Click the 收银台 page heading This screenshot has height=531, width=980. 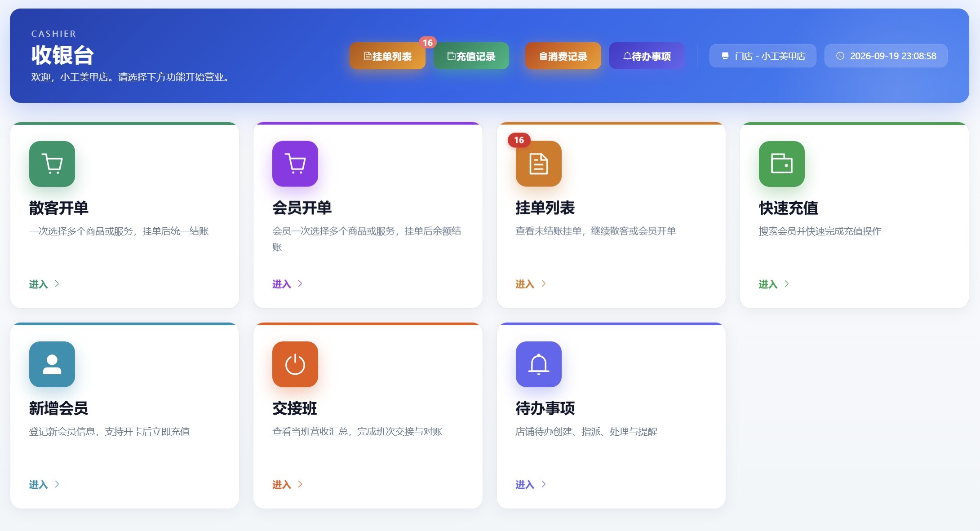coord(62,55)
